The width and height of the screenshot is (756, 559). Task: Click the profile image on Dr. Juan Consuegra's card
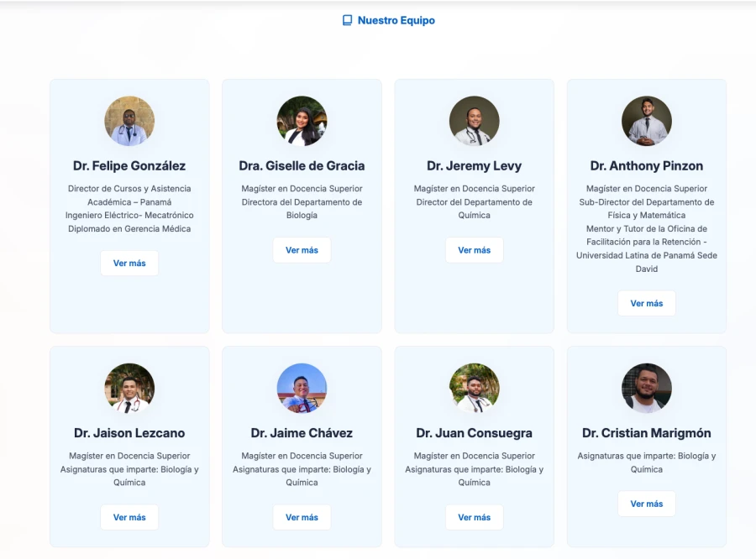474,388
